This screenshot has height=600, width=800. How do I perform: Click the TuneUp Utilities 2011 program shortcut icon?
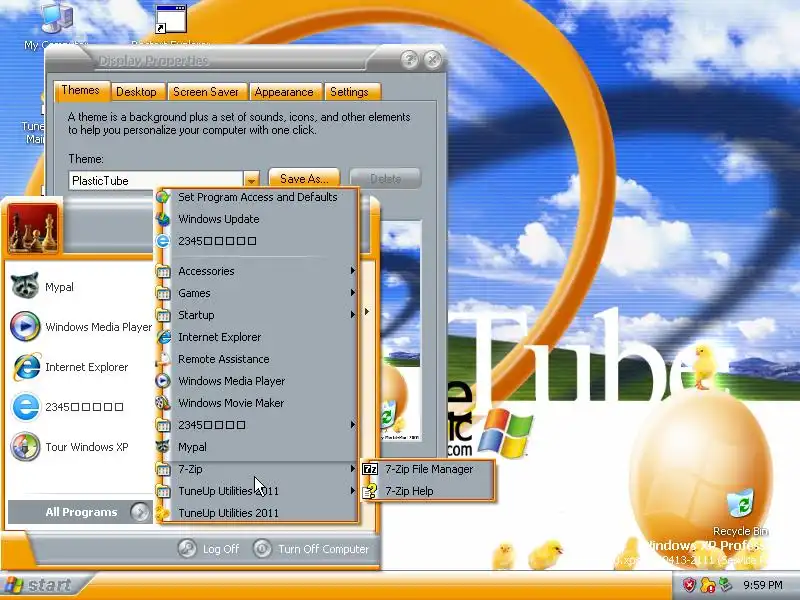click(x=163, y=513)
